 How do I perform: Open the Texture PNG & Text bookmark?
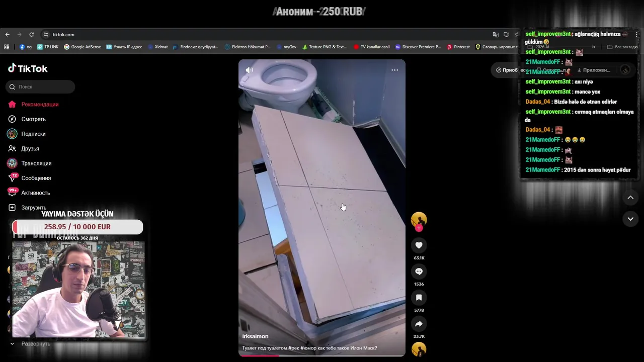tap(325, 47)
